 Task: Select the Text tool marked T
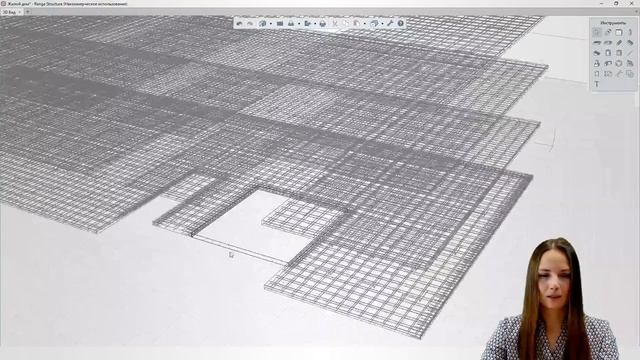597,84
